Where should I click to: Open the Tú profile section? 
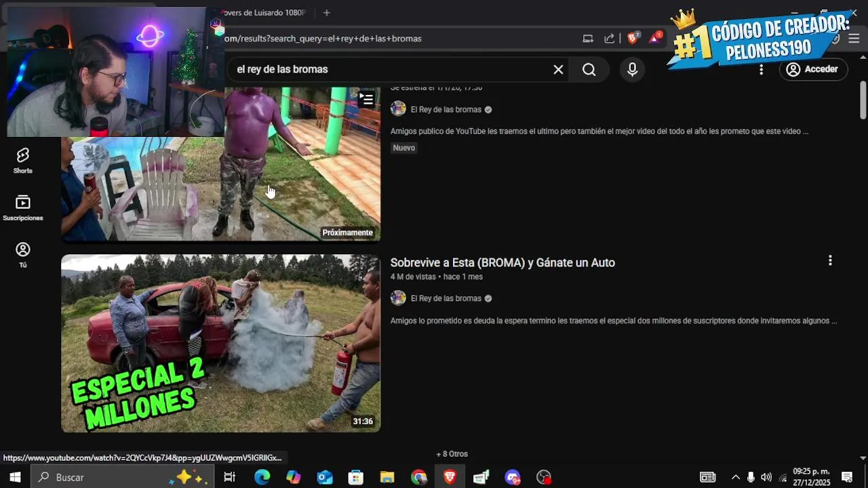(x=23, y=255)
